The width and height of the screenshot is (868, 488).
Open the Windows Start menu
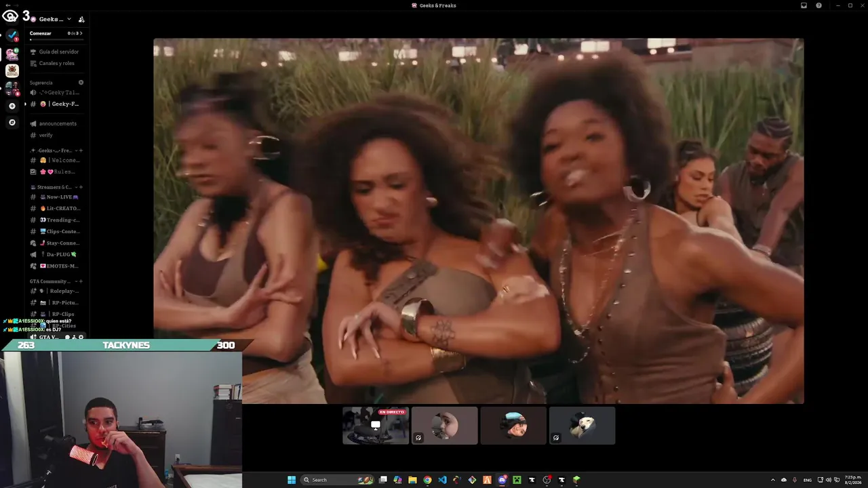[292, 480]
